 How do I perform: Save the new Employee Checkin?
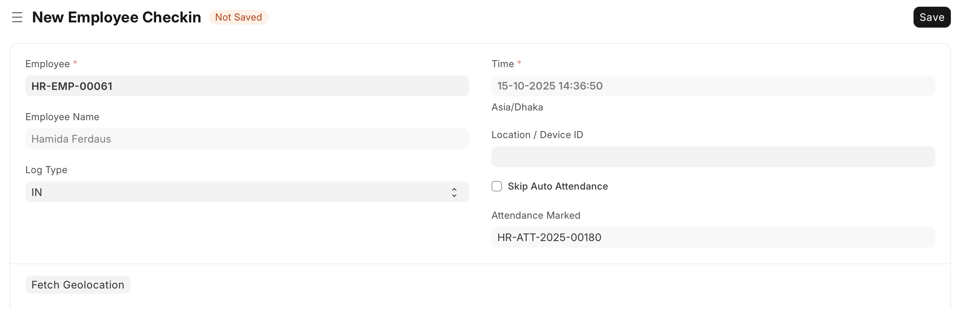point(931,18)
